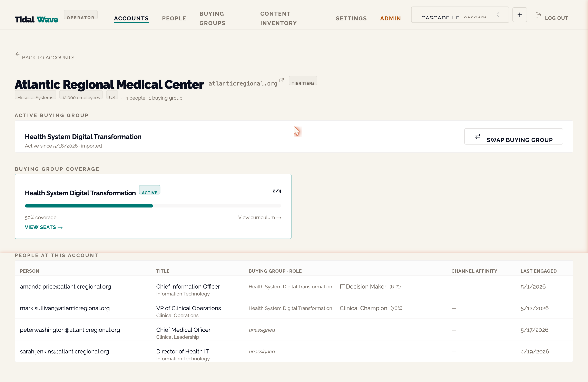Click Active since 5/18/2026 · imported text
Screen dimensions: 588x382
tap(63, 146)
